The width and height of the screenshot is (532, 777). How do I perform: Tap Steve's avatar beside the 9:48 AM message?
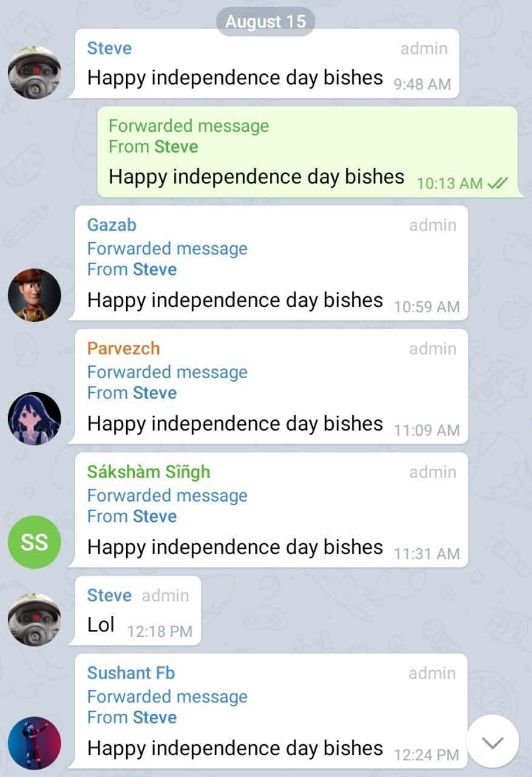pos(35,72)
